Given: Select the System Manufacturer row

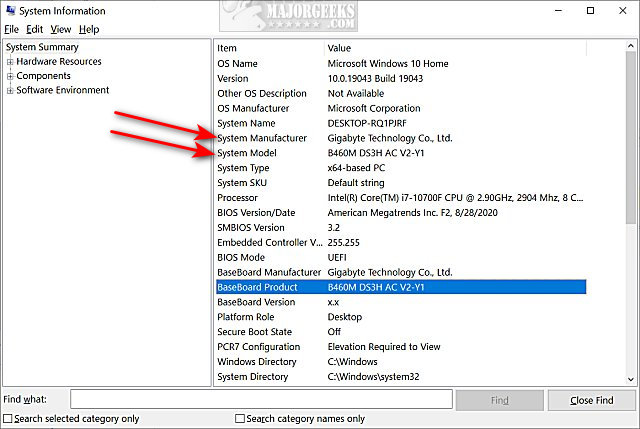Looking at the screenshot, I should click(401, 138).
